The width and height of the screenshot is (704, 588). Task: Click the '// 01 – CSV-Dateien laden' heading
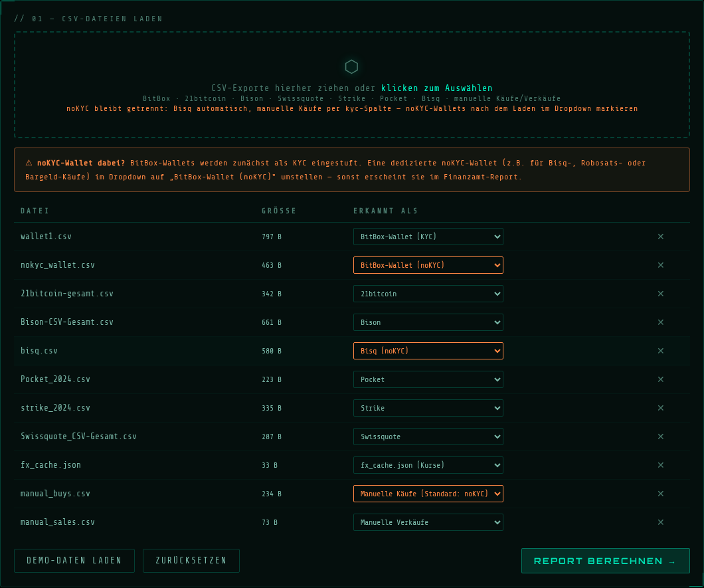point(88,19)
